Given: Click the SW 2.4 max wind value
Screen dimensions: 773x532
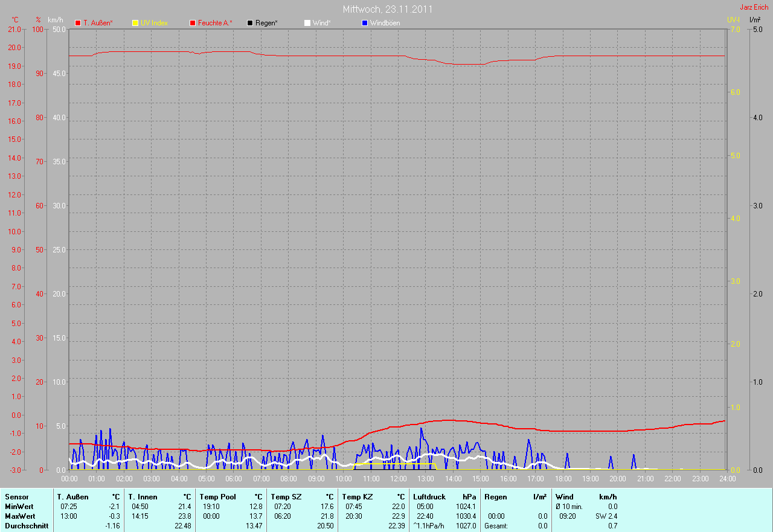Looking at the screenshot, I should (606, 516).
